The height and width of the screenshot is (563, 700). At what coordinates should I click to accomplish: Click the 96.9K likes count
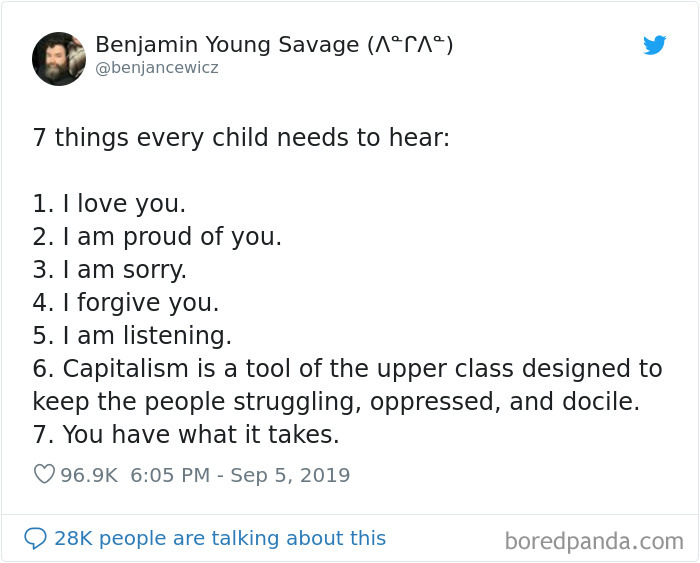[x=89, y=475]
